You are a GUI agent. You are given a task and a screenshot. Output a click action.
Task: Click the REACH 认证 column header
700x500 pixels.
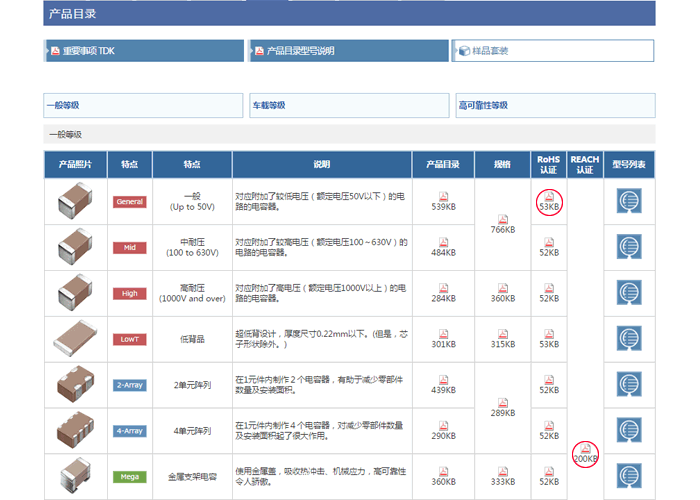point(585,165)
